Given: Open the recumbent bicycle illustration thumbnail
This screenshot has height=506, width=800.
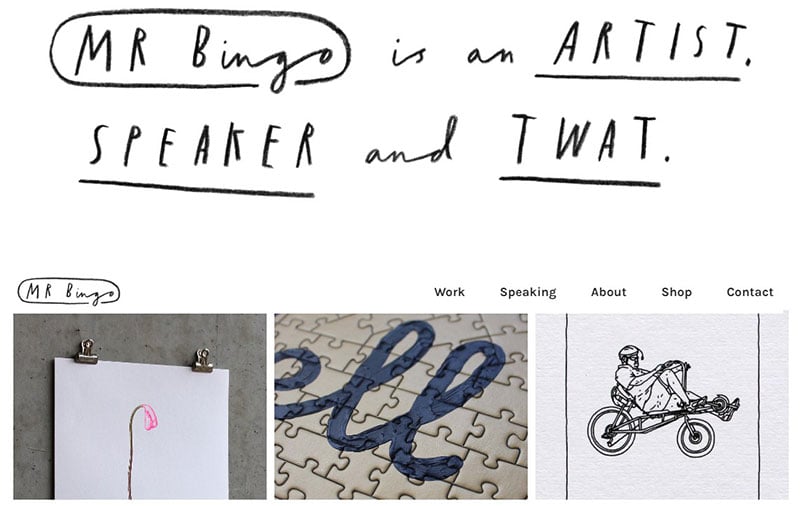Looking at the screenshot, I should coord(662,406).
